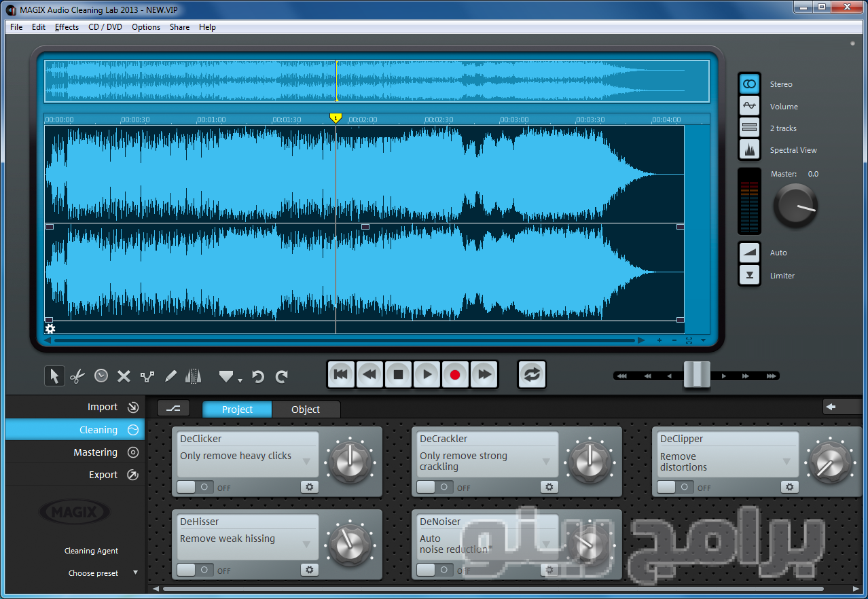Click the stop transport button
The height and width of the screenshot is (599, 868).
pyautogui.click(x=399, y=374)
